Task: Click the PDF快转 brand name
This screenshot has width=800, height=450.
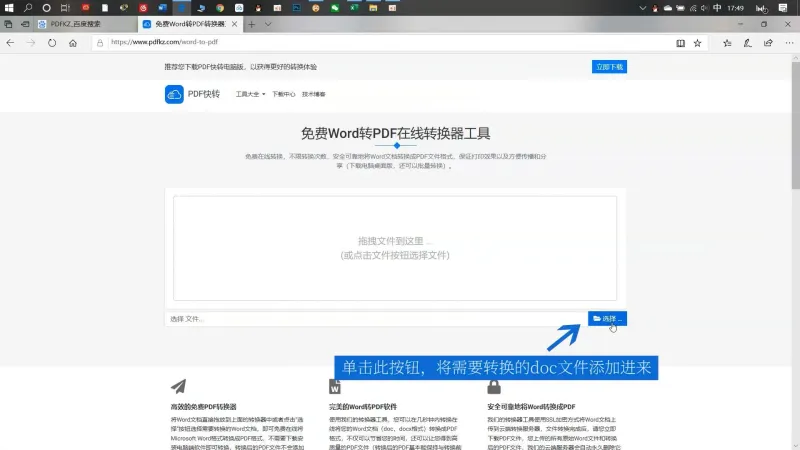Action: pos(204,94)
